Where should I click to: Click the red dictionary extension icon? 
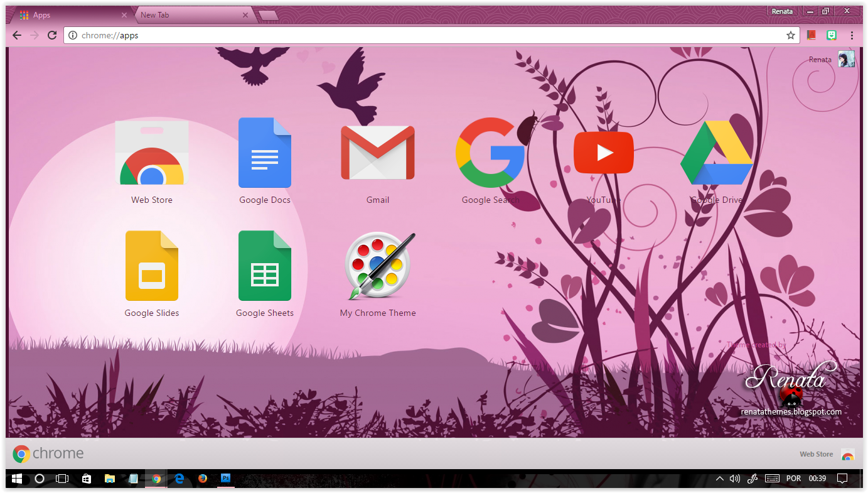[x=811, y=35]
